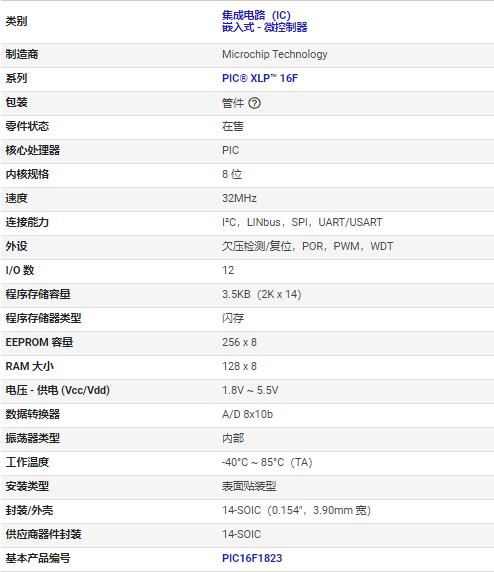
Task: Open the PIC16F1823 base product link
Action: point(252,558)
